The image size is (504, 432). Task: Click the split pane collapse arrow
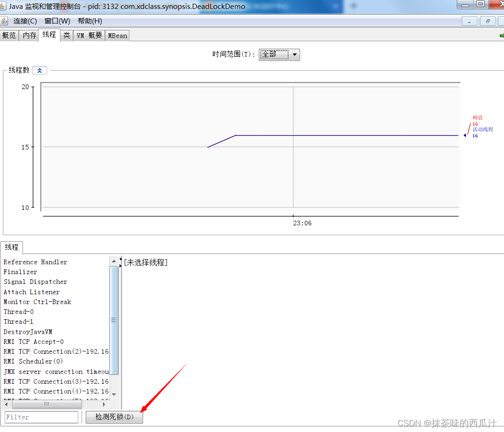pos(120,259)
